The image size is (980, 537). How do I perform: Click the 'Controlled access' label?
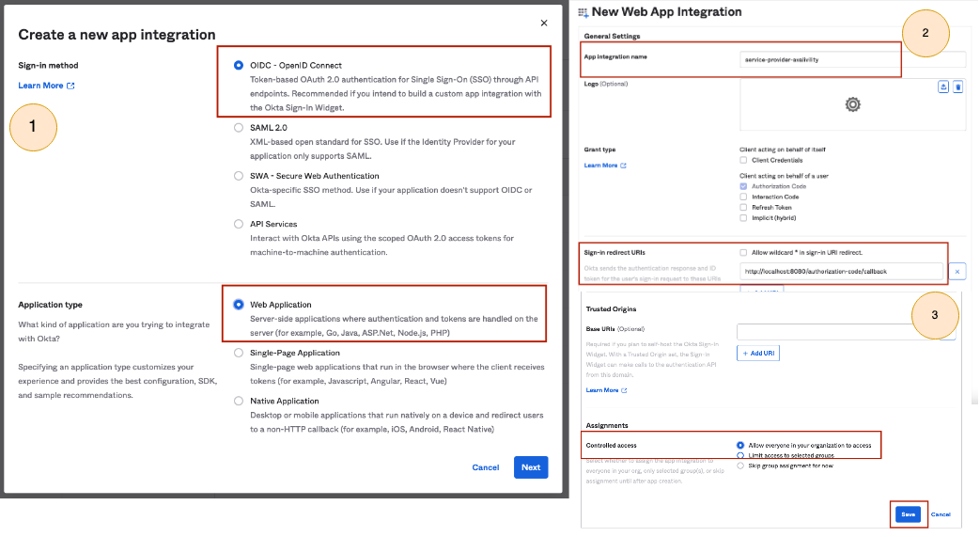coord(612,446)
